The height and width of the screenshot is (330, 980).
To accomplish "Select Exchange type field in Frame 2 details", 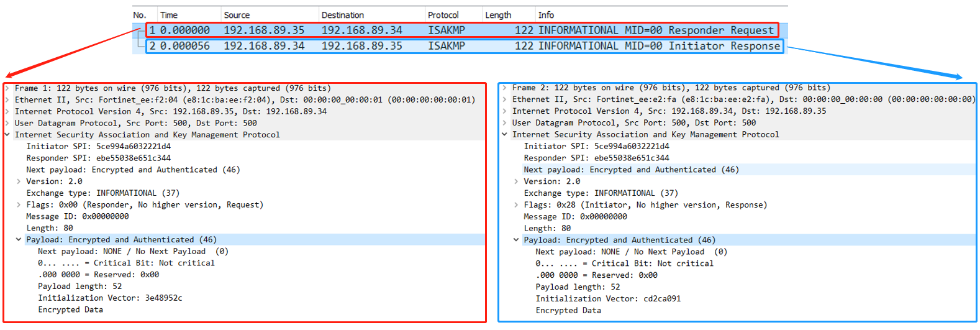I will (x=601, y=193).
